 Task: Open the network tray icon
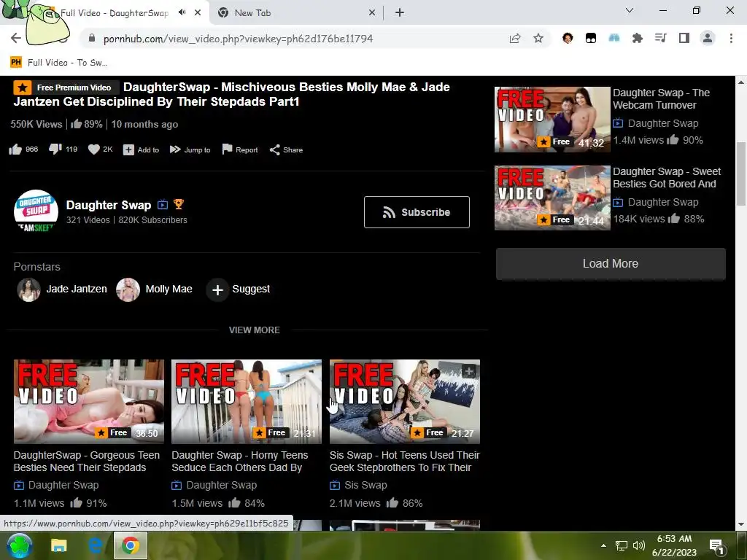tap(622, 545)
